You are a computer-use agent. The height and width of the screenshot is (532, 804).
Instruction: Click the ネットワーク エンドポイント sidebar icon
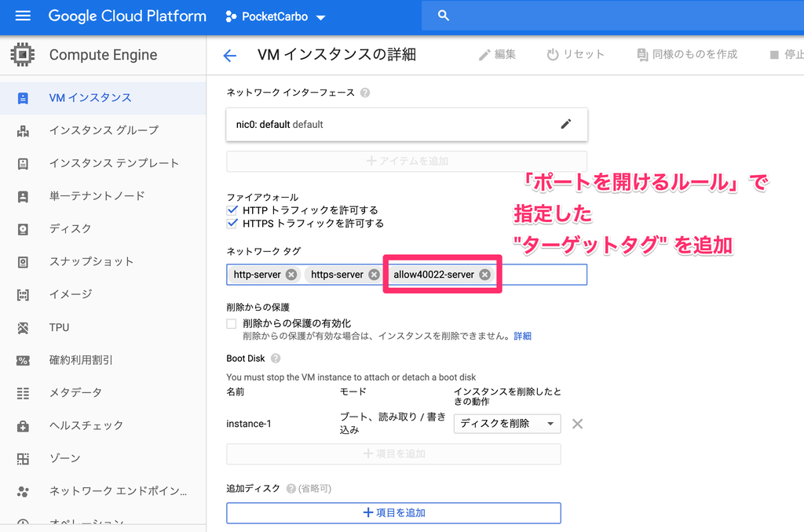pyautogui.click(x=23, y=492)
